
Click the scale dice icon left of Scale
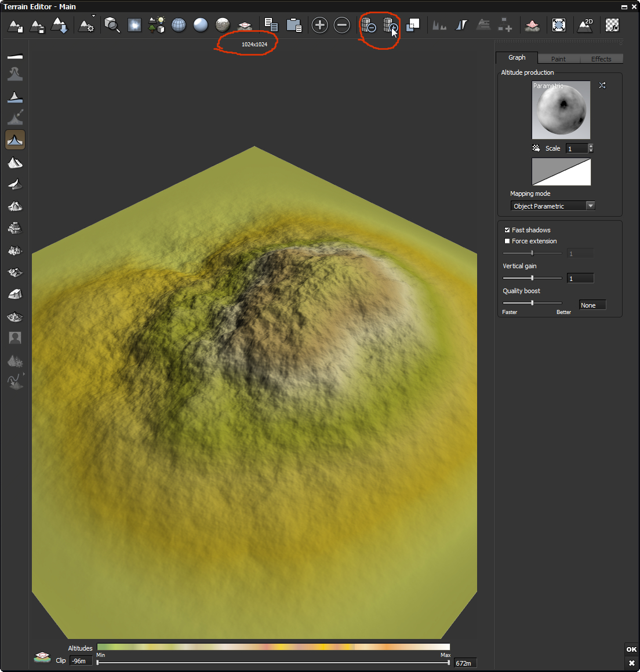pos(536,148)
